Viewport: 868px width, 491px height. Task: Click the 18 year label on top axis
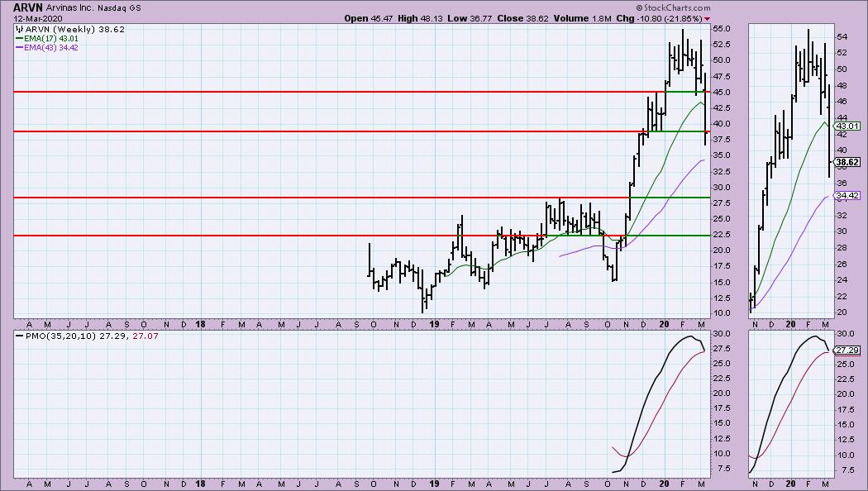[x=200, y=324]
